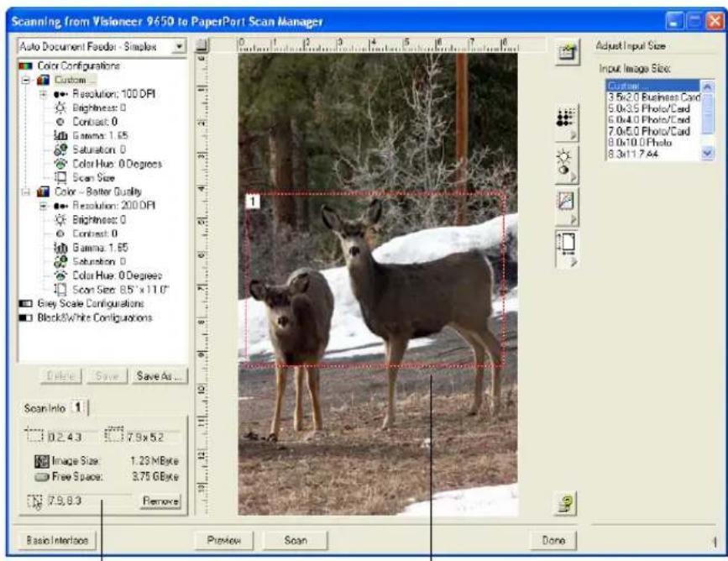The height and width of the screenshot is (561, 728).
Task: Open the Gamma curve settings icon
Action: tap(567, 207)
